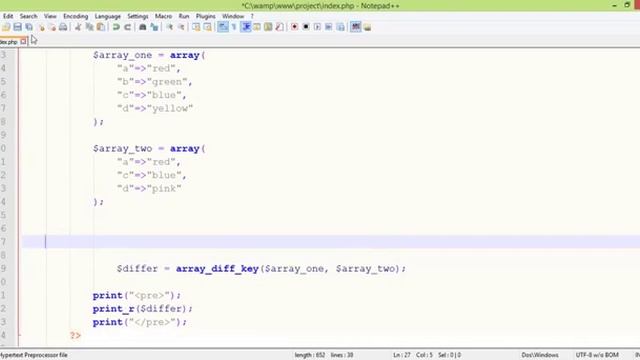Undo the last edit with Undo icon
Screen dimensions: 640x360
(116, 27)
